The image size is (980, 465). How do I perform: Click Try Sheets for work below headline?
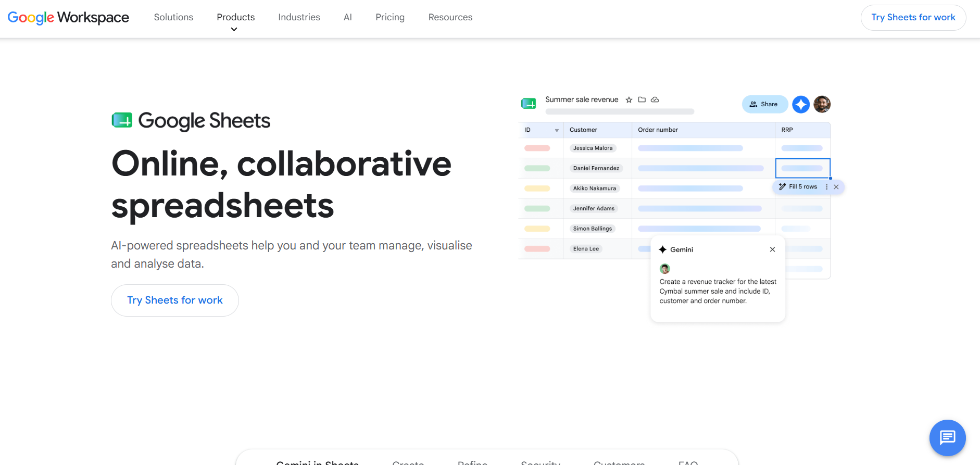(175, 300)
